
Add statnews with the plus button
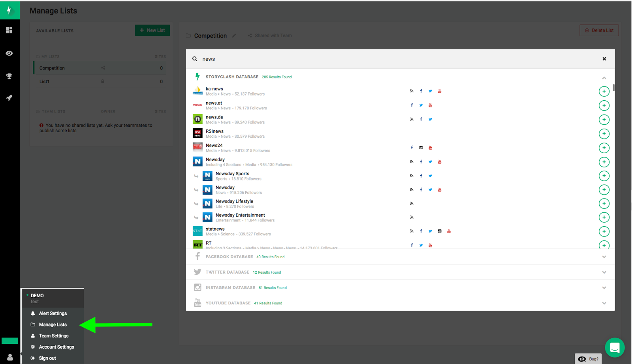604,231
